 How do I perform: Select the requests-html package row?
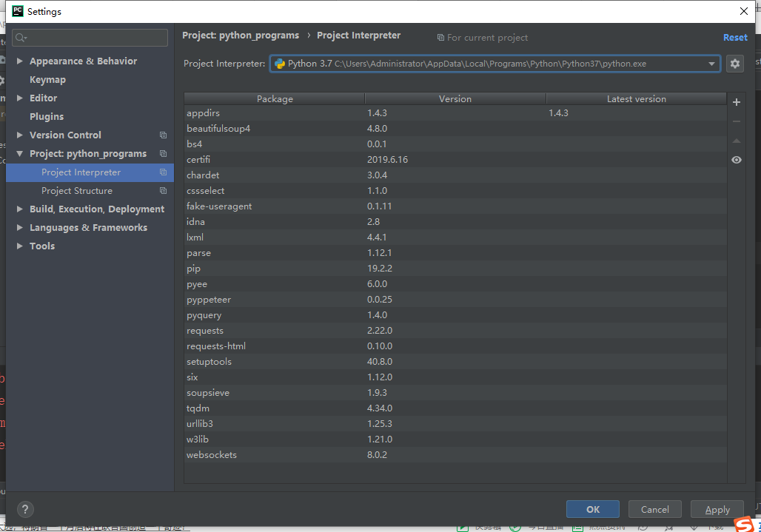[x=455, y=346]
